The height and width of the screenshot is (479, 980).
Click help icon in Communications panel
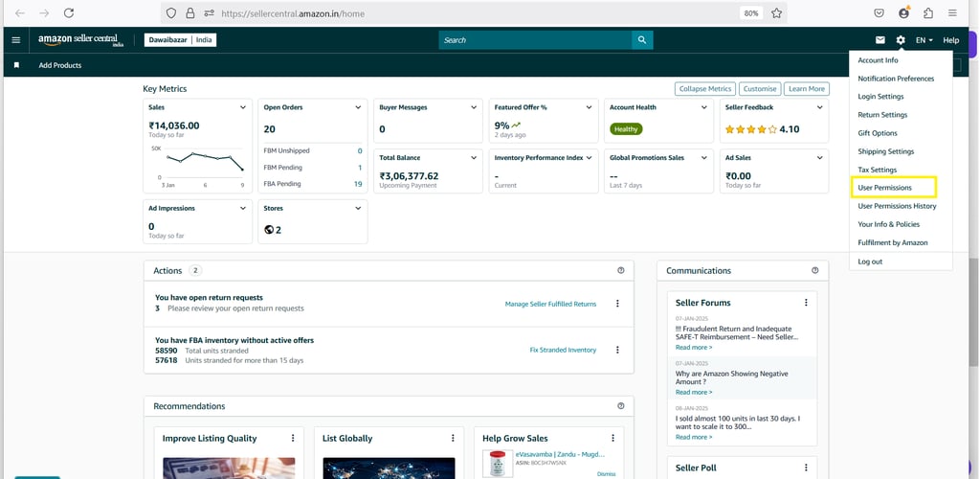tap(815, 271)
